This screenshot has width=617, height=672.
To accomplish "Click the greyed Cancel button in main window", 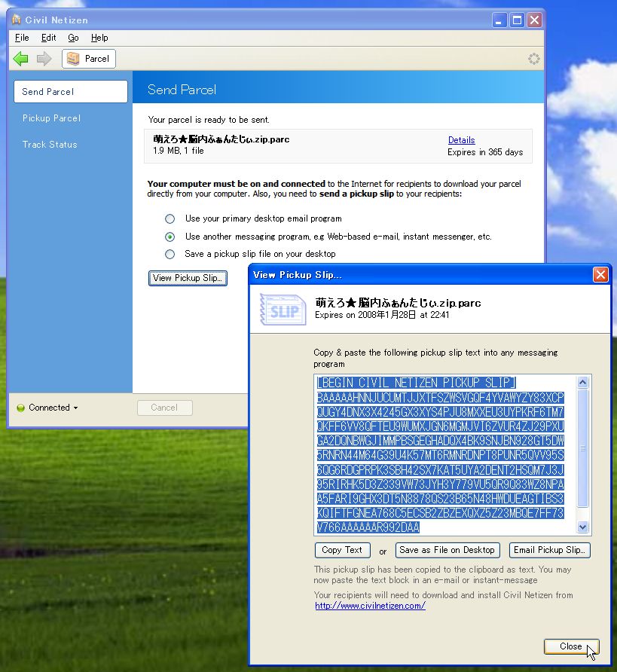I will coord(164,408).
